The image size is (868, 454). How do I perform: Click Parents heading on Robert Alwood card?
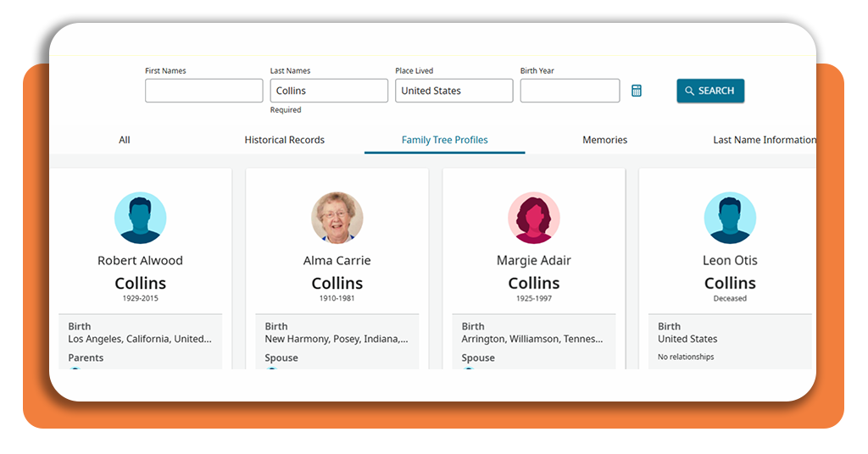(x=86, y=357)
